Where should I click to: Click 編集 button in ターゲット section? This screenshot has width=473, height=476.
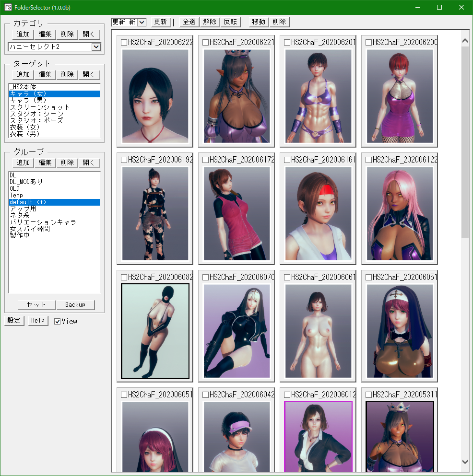(45, 75)
